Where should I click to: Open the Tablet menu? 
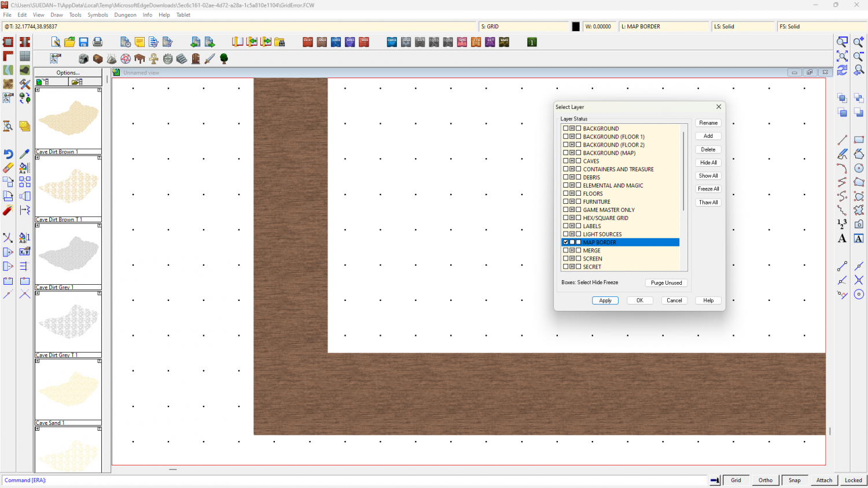[183, 15]
